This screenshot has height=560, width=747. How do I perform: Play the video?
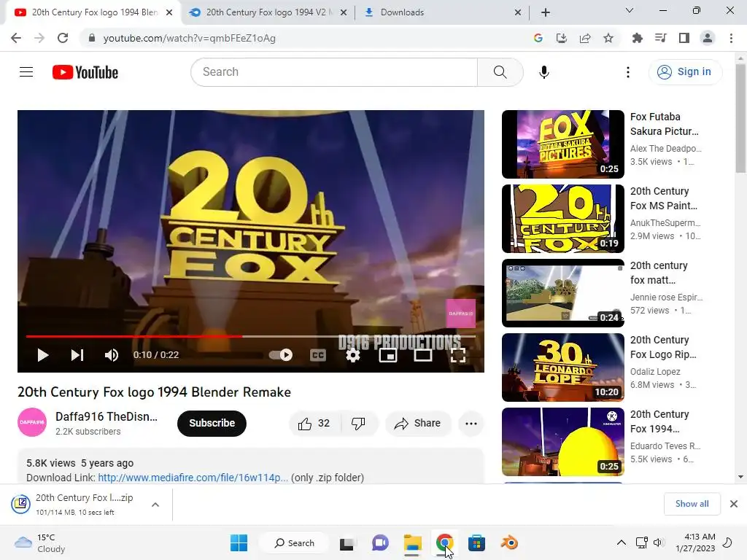[42, 355]
